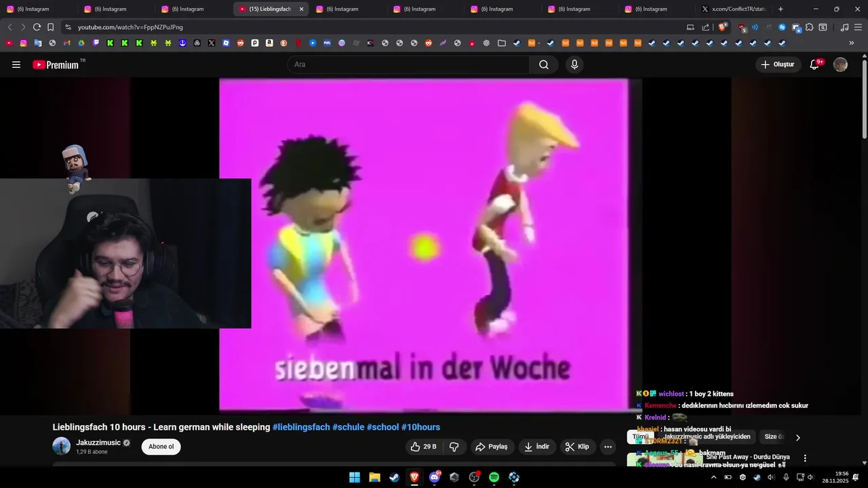The image size is (868, 488).
Task: Open She Past Away - Durdu Dünya video
Action: coord(748,457)
